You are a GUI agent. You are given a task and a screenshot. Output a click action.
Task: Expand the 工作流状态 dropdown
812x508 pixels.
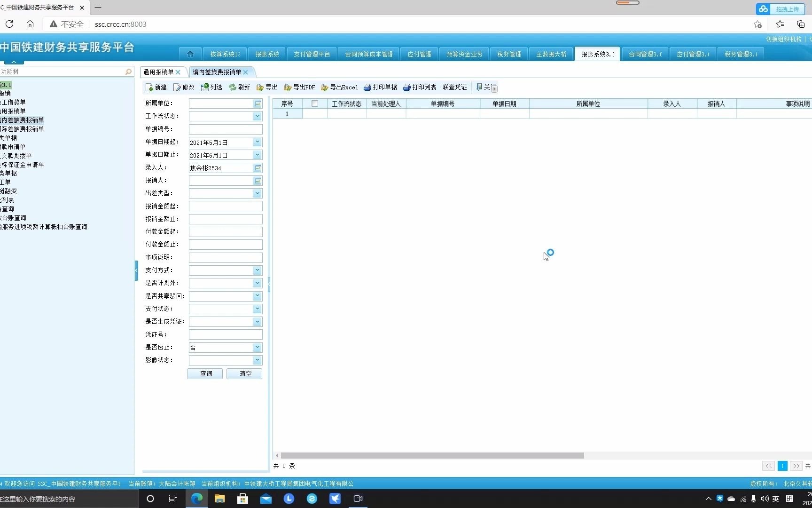[257, 116]
